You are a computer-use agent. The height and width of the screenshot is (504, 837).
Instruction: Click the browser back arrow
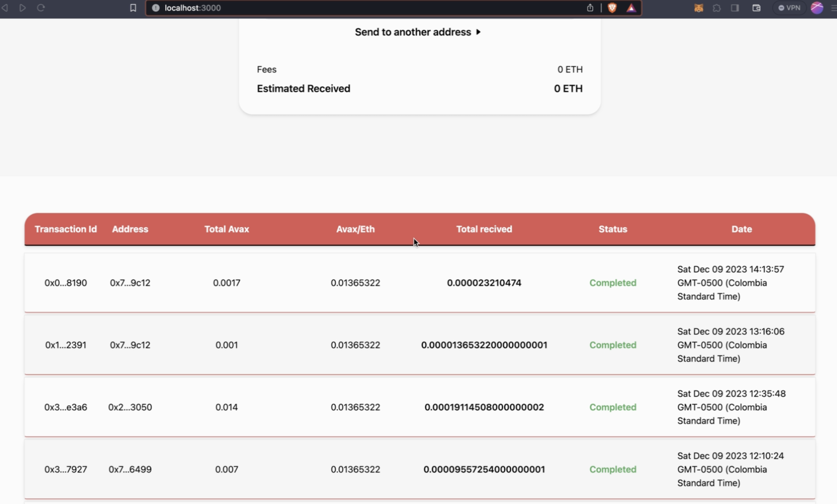point(5,7)
